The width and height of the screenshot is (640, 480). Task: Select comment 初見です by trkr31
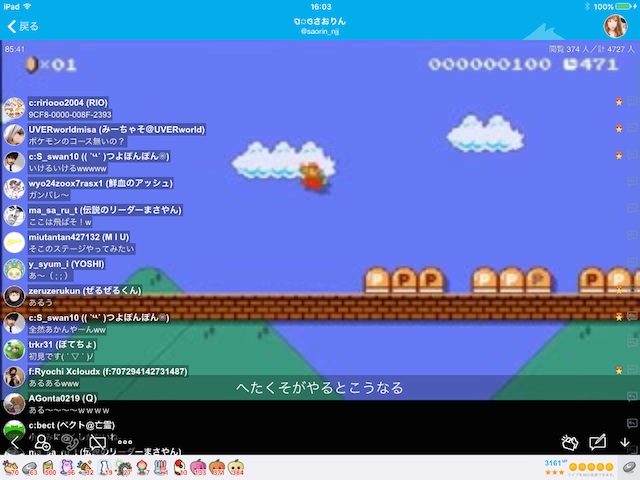[61, 356]
